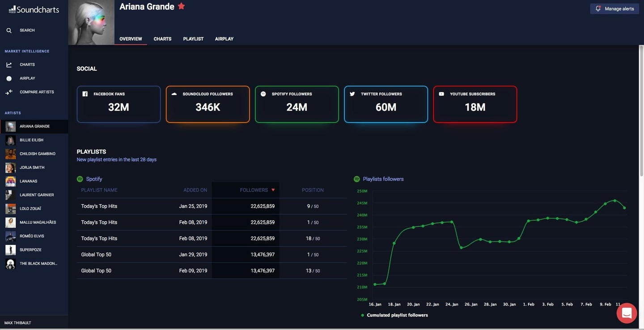Click the Spotify label above the playlist table
Screen dimensions: 644x330
tap(94, 179)
